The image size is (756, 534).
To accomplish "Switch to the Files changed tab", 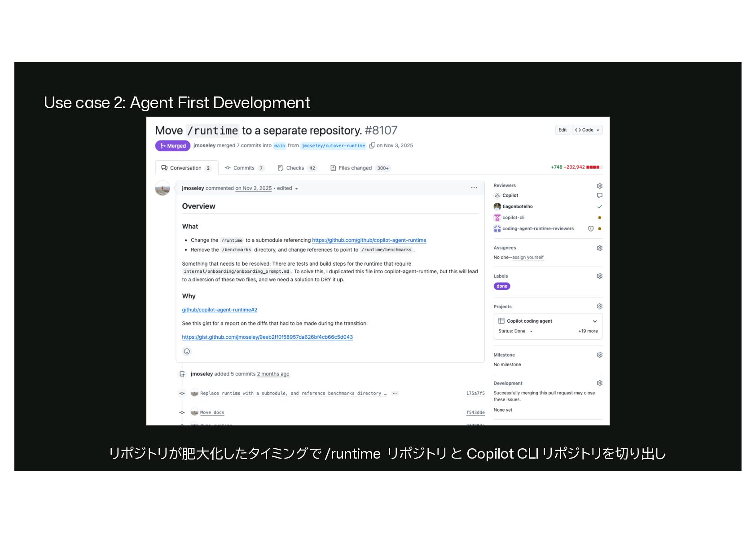I will pos(360,168).
